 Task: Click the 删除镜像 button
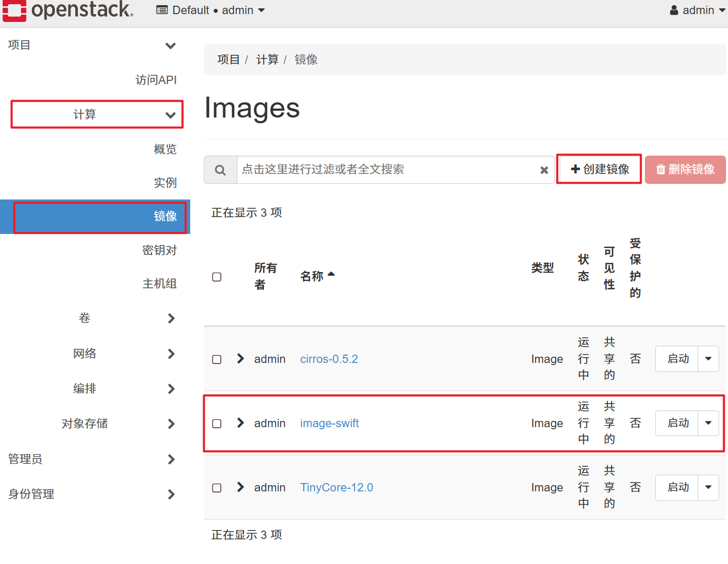685,169
